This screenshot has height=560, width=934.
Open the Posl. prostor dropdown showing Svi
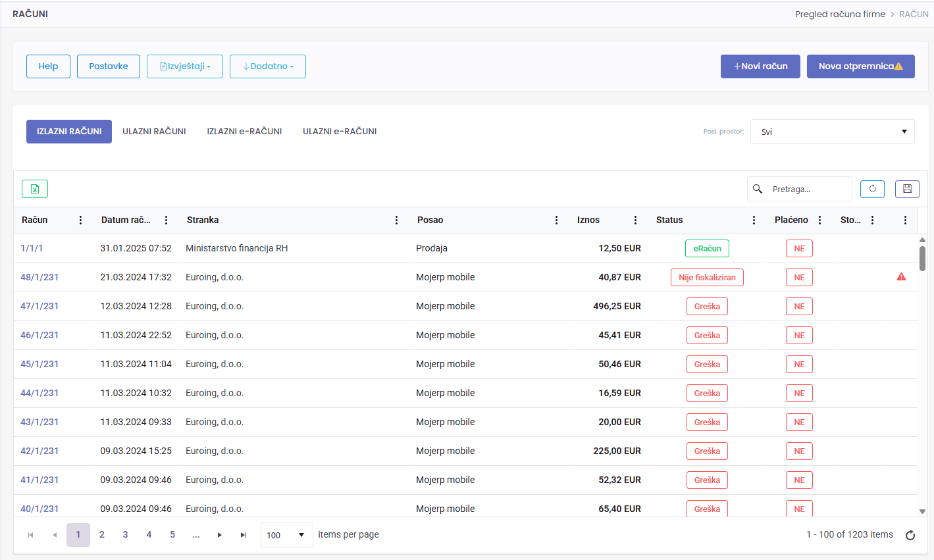click(x=832, y=132)
